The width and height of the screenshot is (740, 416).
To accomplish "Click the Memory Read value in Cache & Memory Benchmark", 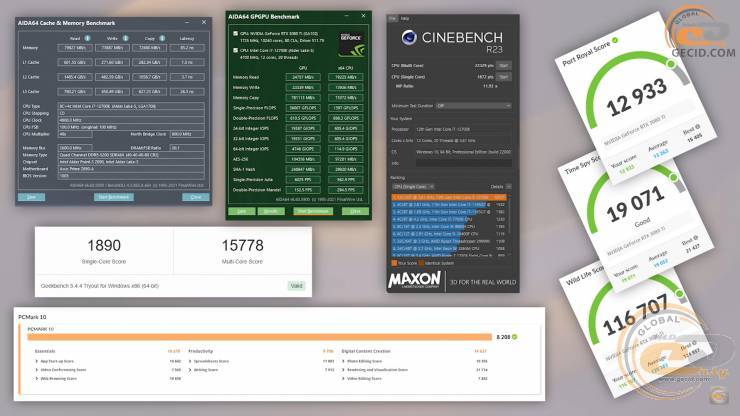I will coord(75,48).
